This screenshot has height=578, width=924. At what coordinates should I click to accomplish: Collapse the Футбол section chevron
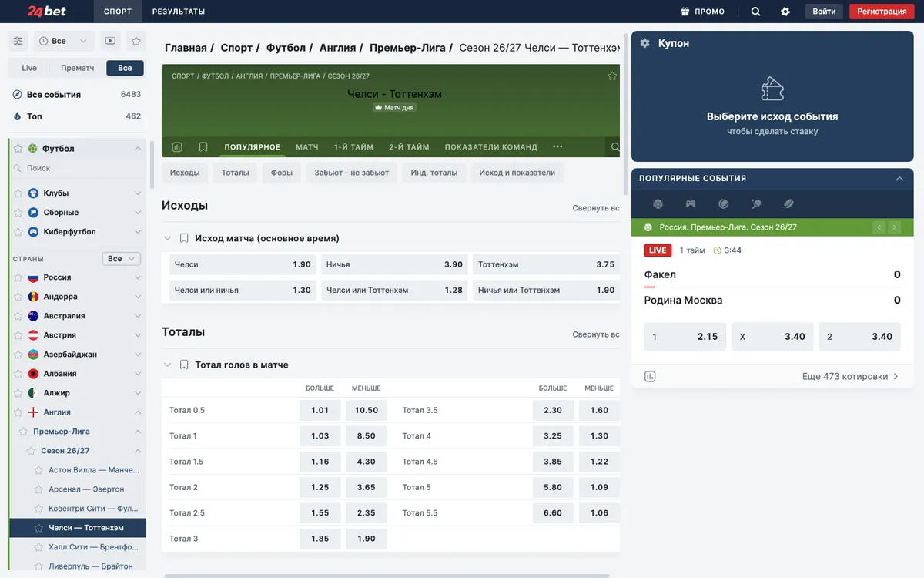138,149
